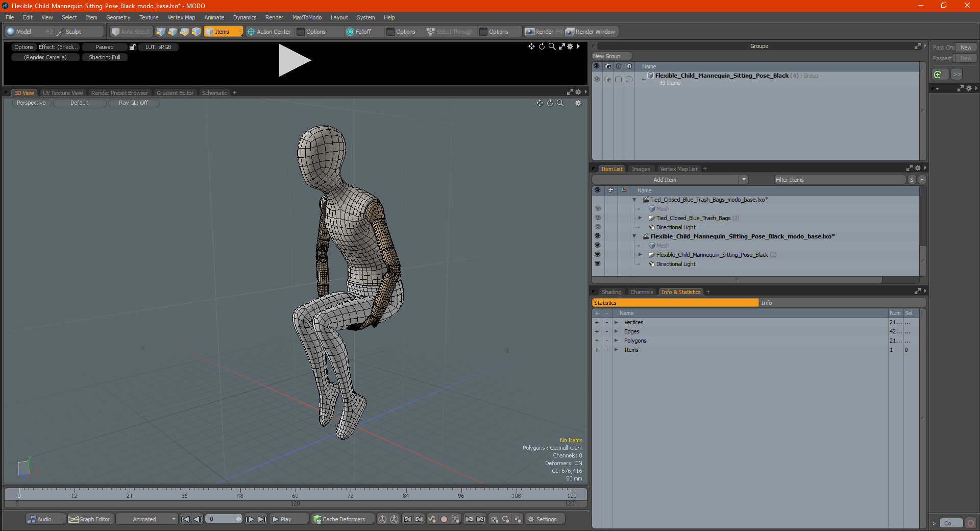This screenshot has width=980, height=531.
Task: Expand Flexible_Child_Mannequin_Sitting_Pose_Black item children
Action: [640, 255]
